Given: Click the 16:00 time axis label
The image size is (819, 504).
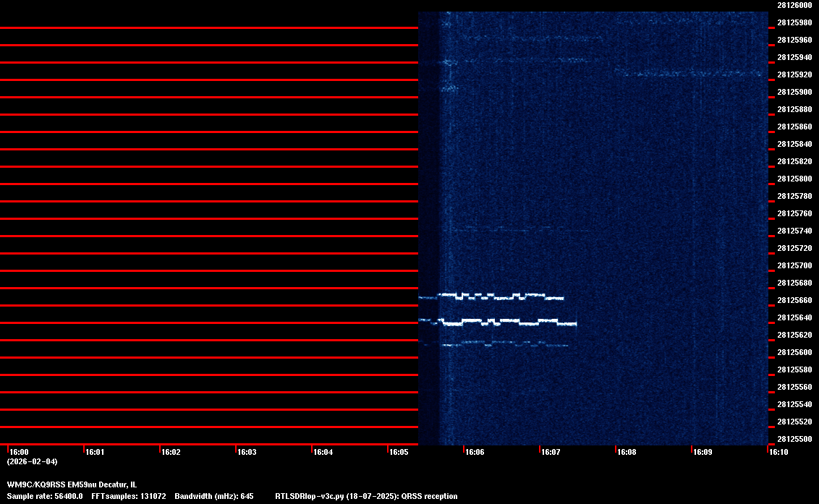Looking at the screenshot, I should coord(19,453).
